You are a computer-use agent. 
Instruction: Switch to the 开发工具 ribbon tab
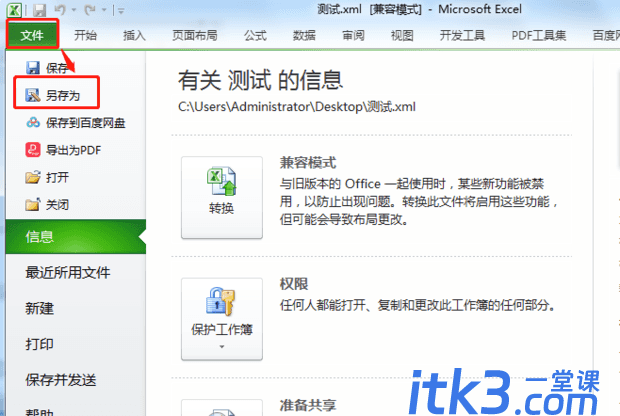point(462,36)
